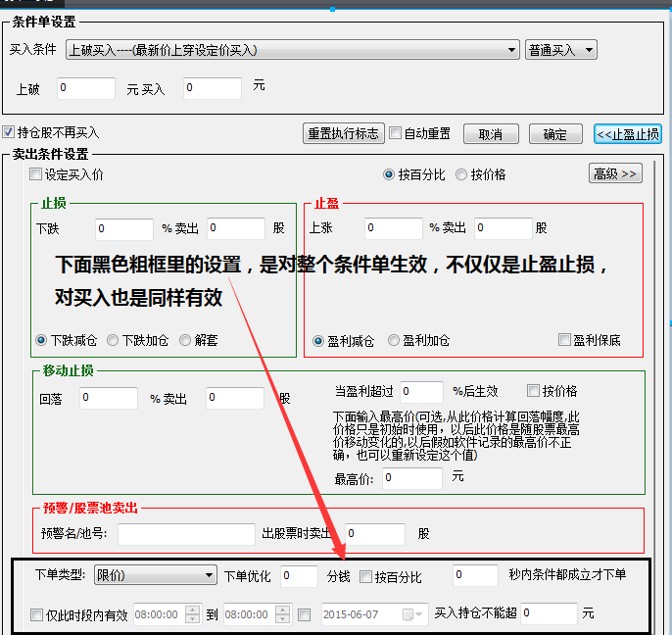
Task: Click the end time field after 到
Action: click(250, 614)
